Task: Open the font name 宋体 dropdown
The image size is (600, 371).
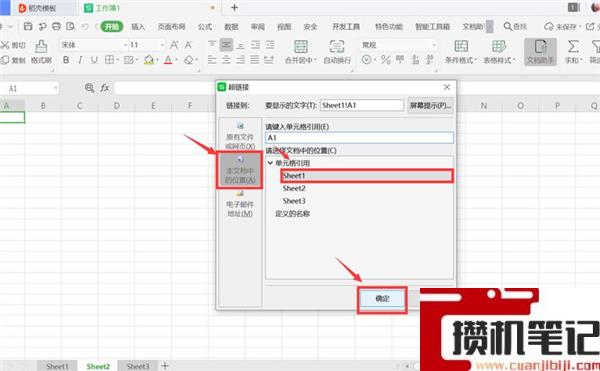Action: point(125,45)
